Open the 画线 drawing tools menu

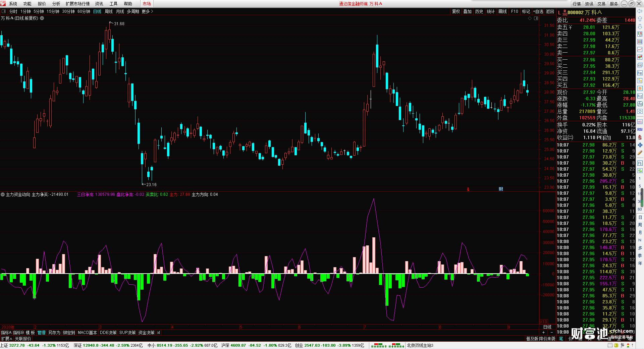503,11
